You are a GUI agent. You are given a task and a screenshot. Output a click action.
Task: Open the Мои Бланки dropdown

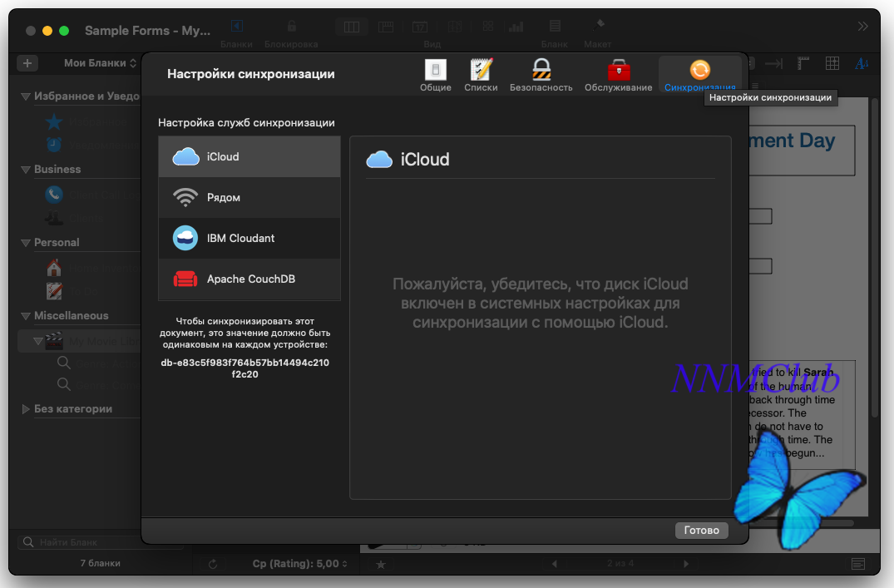[x=101, y=62]
